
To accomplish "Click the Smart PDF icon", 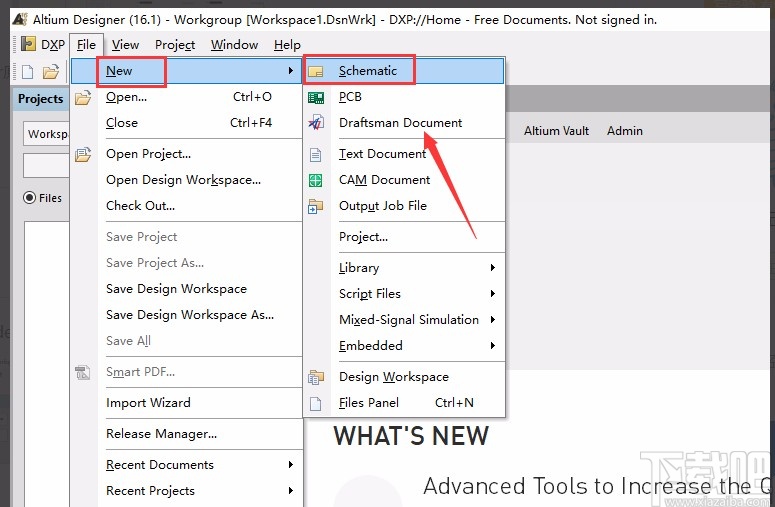I will [83, 372].
